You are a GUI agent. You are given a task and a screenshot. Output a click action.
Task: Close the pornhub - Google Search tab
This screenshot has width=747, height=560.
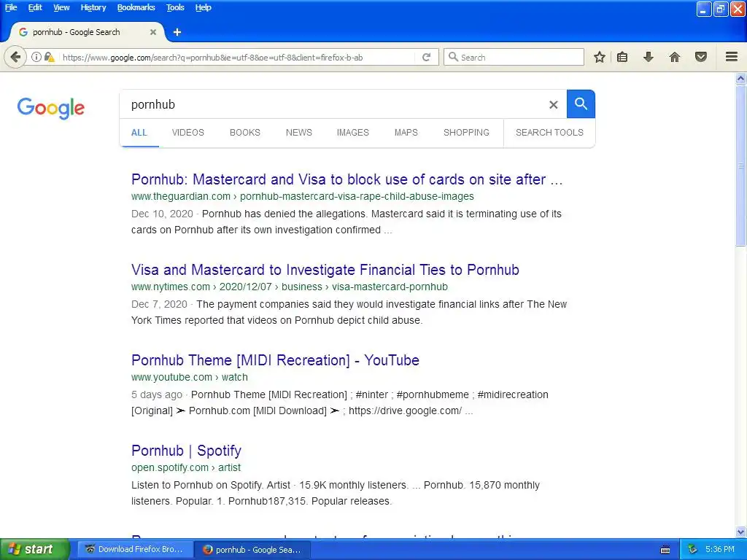click(x=153, y=32)
